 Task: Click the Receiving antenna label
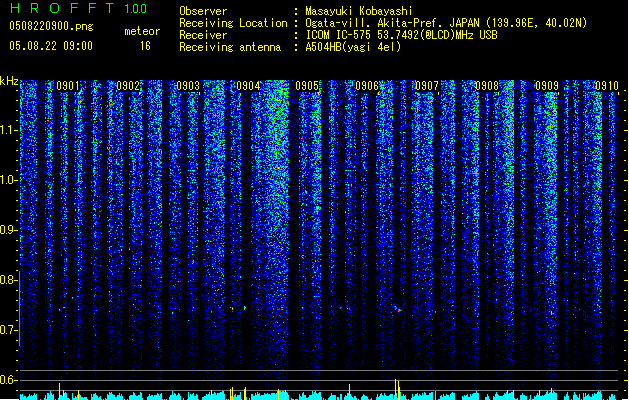[230, 47]
